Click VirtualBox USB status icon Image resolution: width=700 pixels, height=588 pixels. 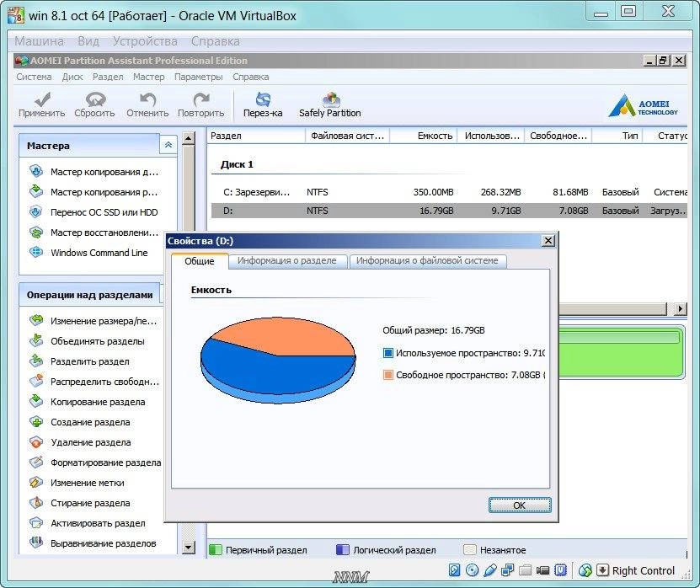pyautogui.click(x=489, y=570)
